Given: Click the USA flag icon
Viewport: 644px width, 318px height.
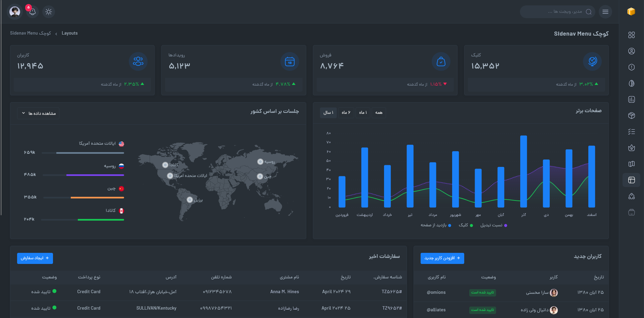Looking at the screenshot, I should point(121,144).
